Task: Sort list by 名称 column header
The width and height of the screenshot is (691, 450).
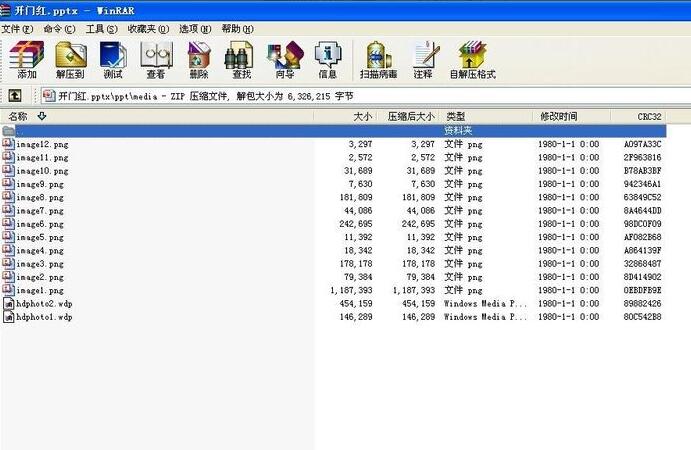Action: click(19, 117)
